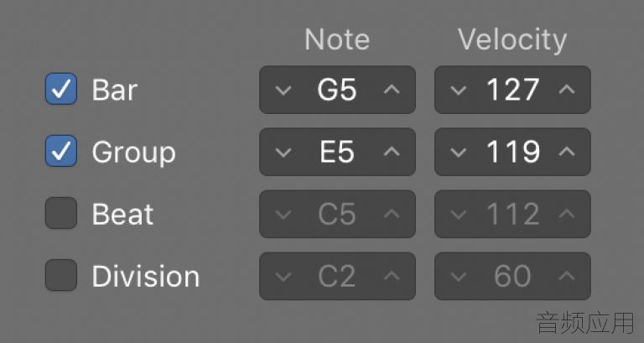Decrease Bar velocity from 127
This screenshot has height=343, width=644.
click(458, 90)
